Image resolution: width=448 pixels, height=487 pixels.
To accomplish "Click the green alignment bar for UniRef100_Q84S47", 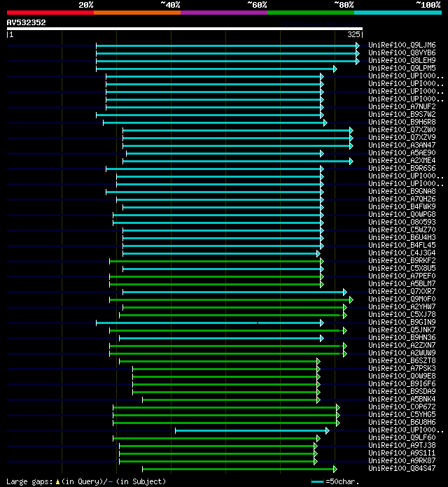I will coord(239,470).
